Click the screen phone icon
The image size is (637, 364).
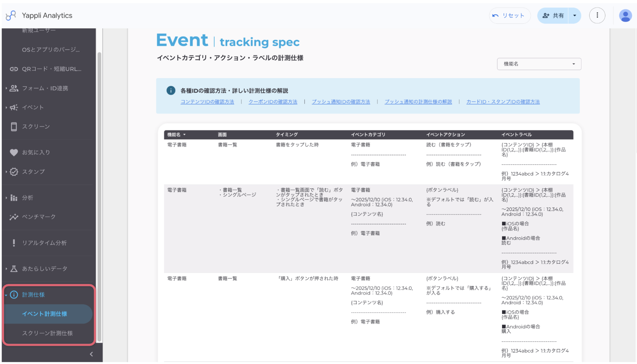point(14,127)
